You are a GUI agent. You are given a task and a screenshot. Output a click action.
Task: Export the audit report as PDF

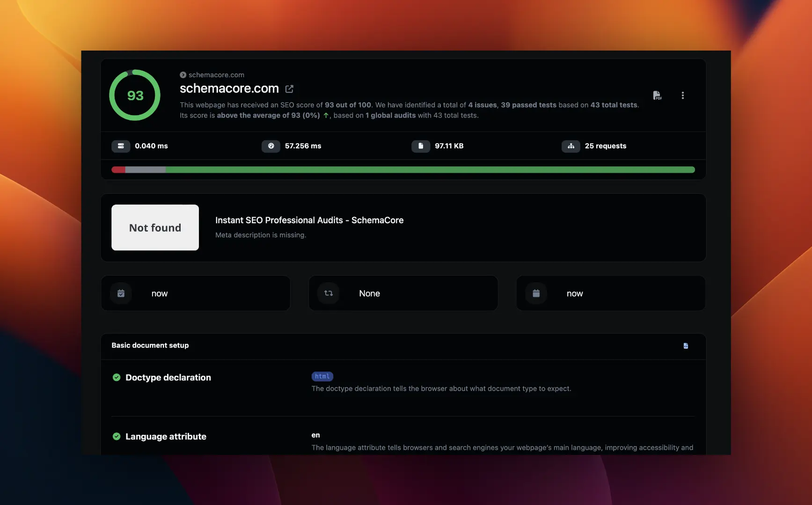pos(657,95)
